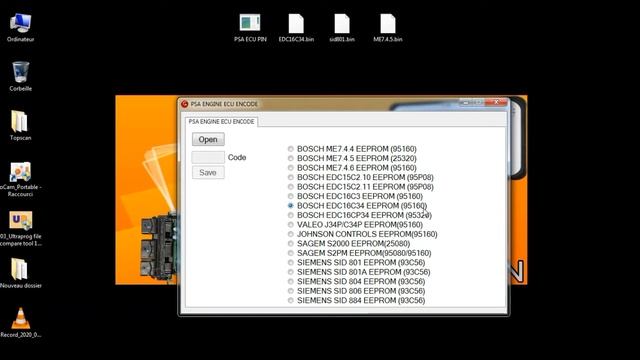This screenshot has width=640, height=360.
Task: Select SIEMENS SID 801 EEPROM (93C56) radio
Action: tap(291, 262)
